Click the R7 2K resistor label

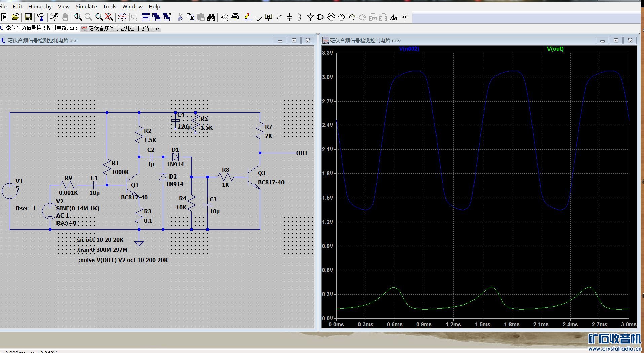269,136
